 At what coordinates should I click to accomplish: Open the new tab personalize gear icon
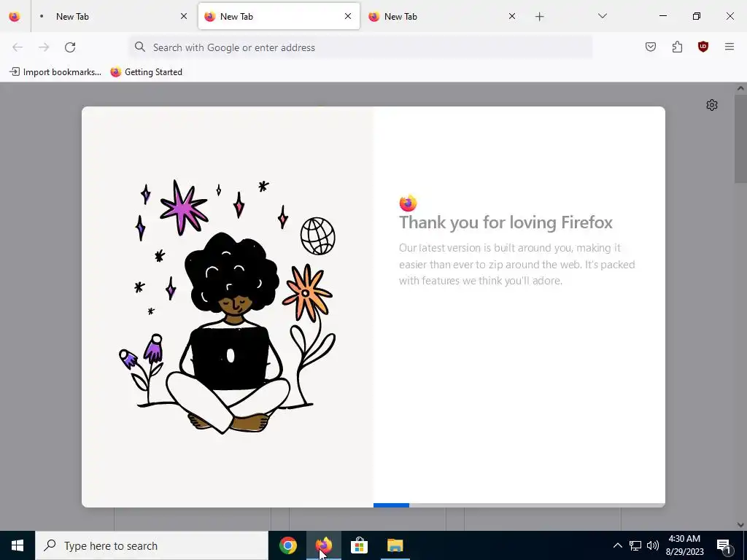712,105
